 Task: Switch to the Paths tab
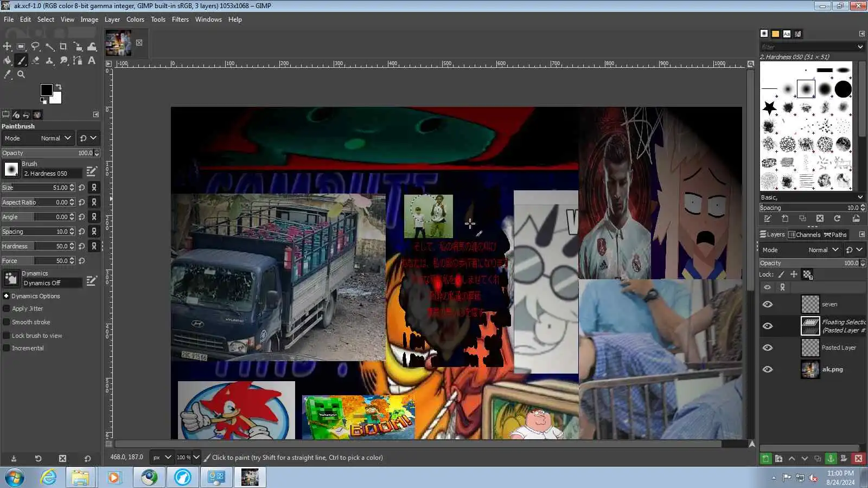(x=835, y=235)
